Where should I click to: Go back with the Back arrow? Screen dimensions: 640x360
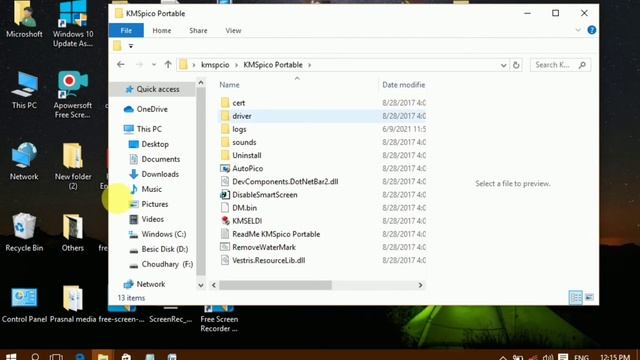click(120, 64)
